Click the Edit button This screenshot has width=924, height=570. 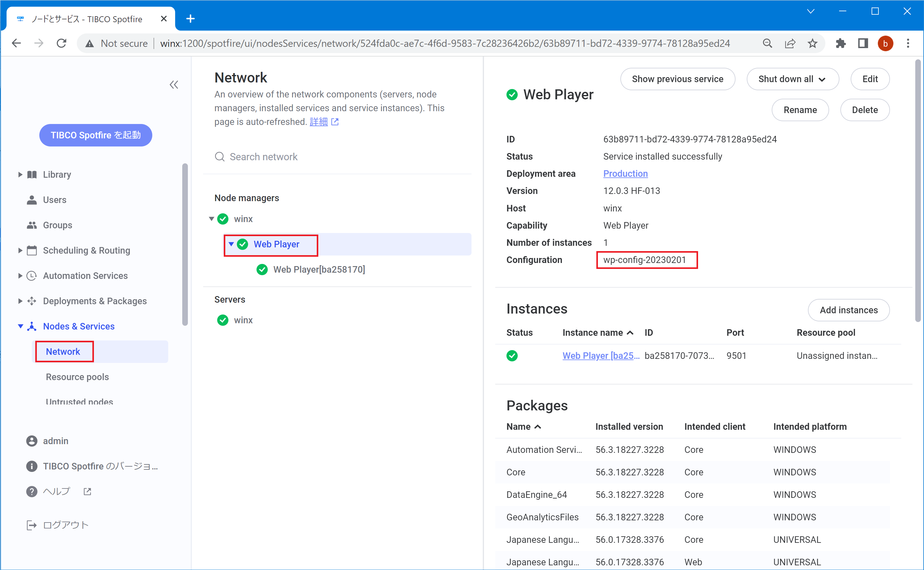pos(870,79)
